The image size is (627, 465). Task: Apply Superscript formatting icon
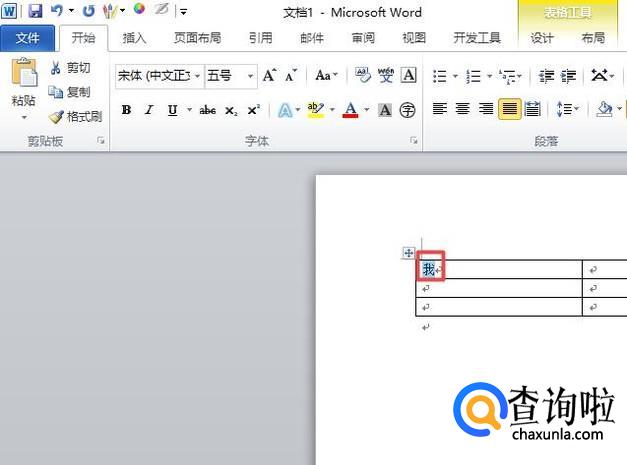click(x=254, y=110)
